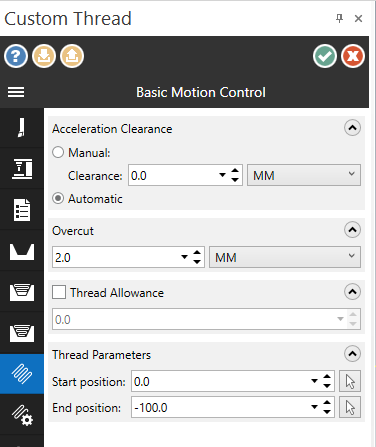Collapse the Thread Allowance section
The image size is (376, 447).
[x=352, y=292]
